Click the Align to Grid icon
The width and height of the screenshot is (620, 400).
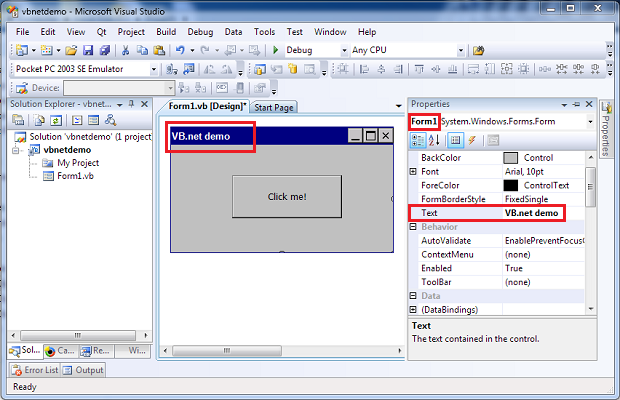tap(342, 69)
